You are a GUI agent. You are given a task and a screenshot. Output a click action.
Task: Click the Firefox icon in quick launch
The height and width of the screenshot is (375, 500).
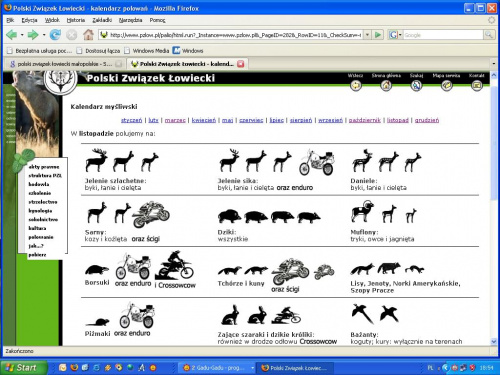[x=74, y=367]
